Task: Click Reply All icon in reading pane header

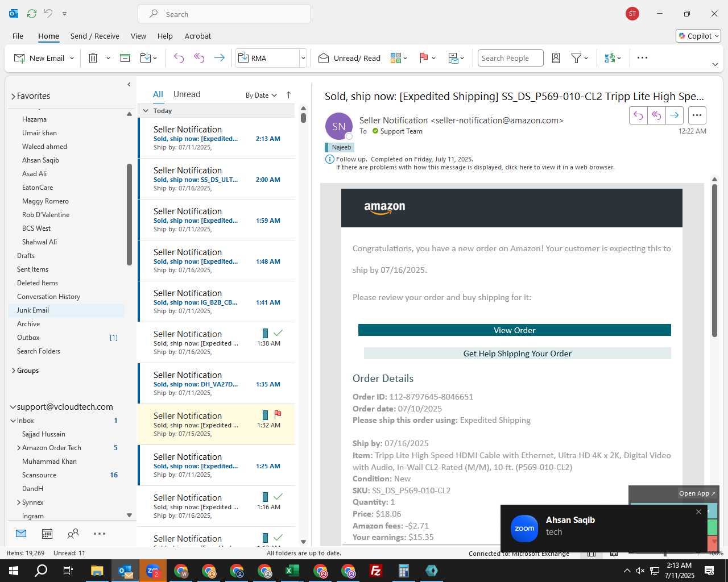Action: (656, 115)
